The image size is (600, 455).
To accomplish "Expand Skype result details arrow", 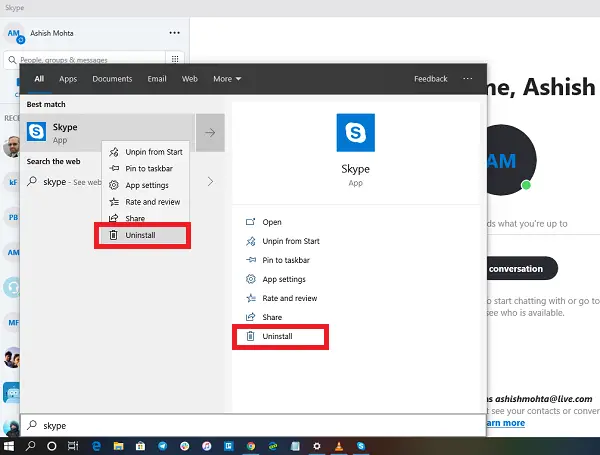I will (210, 133).
